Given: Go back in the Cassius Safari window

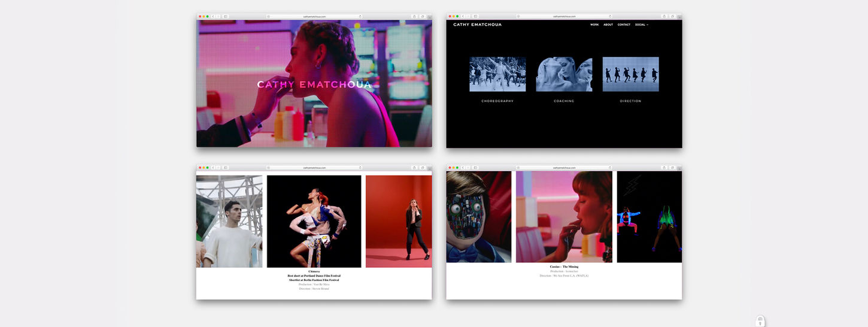Looking at the screenshot, I should click(x=463, y=168).
